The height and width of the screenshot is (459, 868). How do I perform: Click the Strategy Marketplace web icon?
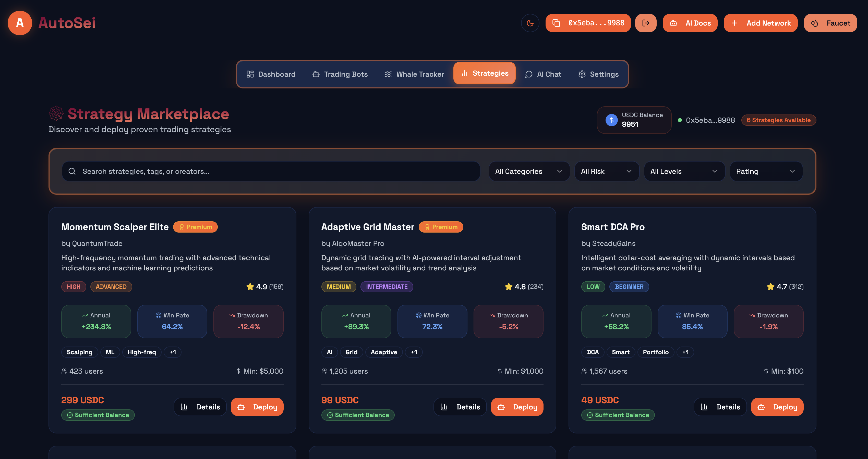56,113
